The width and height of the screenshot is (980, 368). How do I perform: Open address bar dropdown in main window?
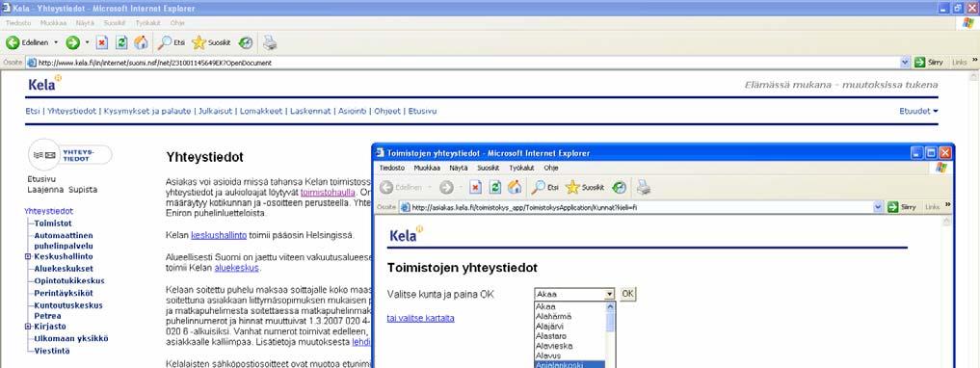click(x=905, y=63)
